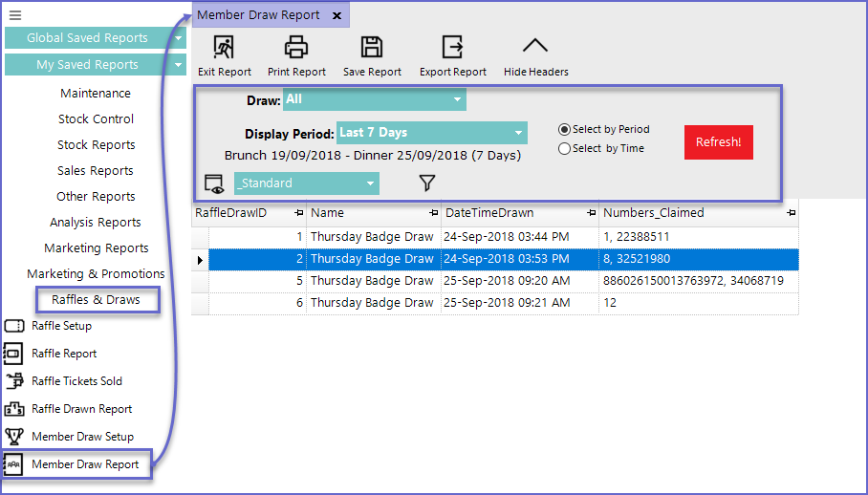
Task: Click the view layout eye icon
Action: click(x=214, y=183)
